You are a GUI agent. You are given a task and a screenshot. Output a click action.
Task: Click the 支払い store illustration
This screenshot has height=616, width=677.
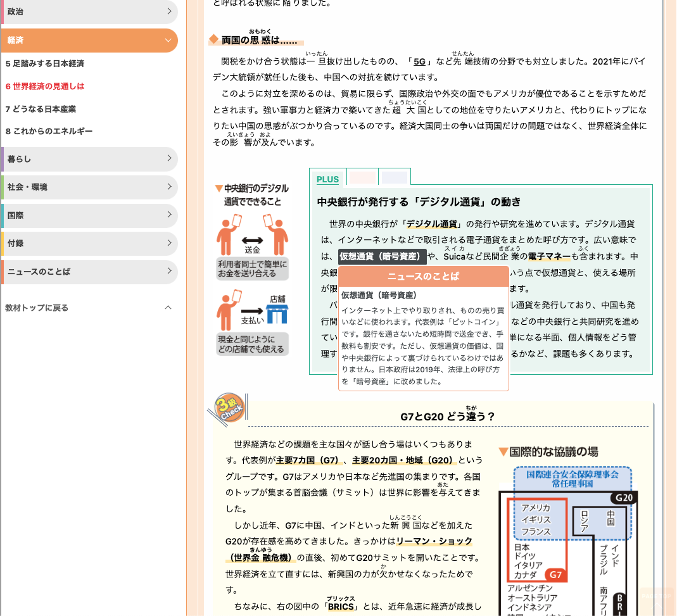click(252, 310)
